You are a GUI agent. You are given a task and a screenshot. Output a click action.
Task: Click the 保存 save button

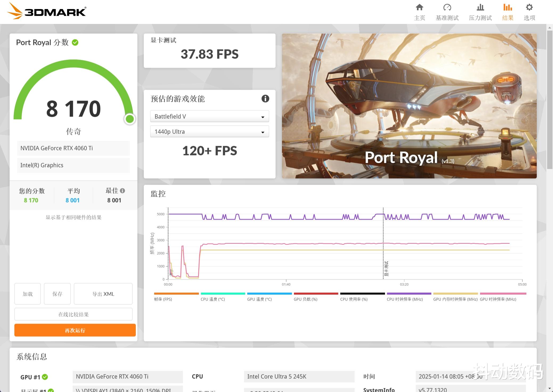[x=57, y=294]
